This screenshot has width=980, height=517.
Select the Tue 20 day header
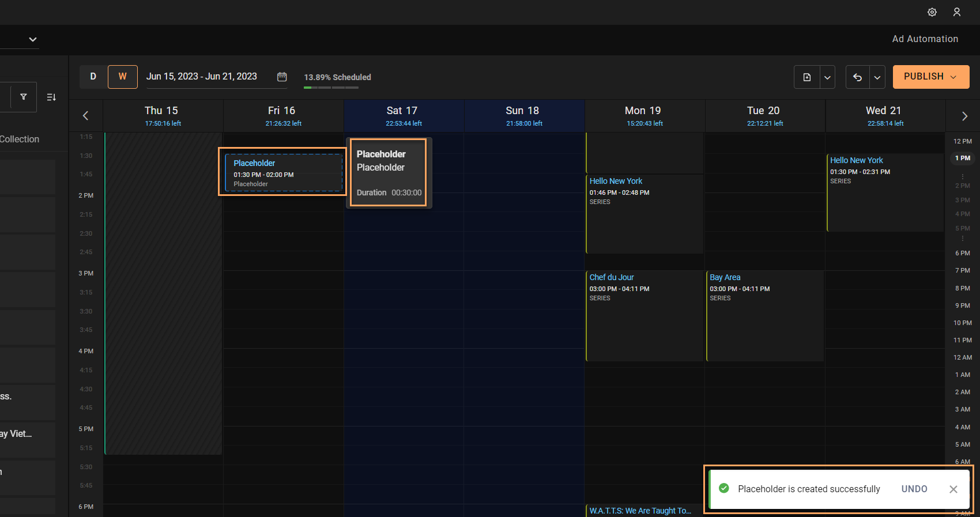(766, 116)
